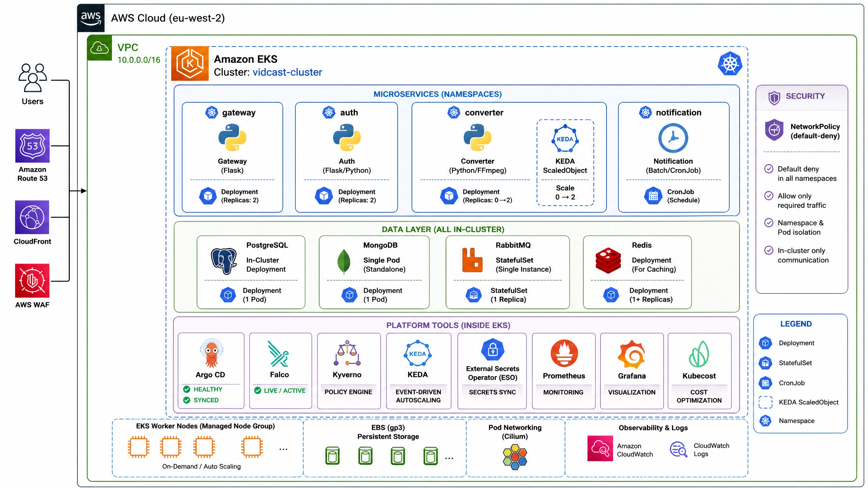The width and height of the screenshot is (868, 488).
Task: Select the Kubecost leaf icon
Action: click(699, 354)
